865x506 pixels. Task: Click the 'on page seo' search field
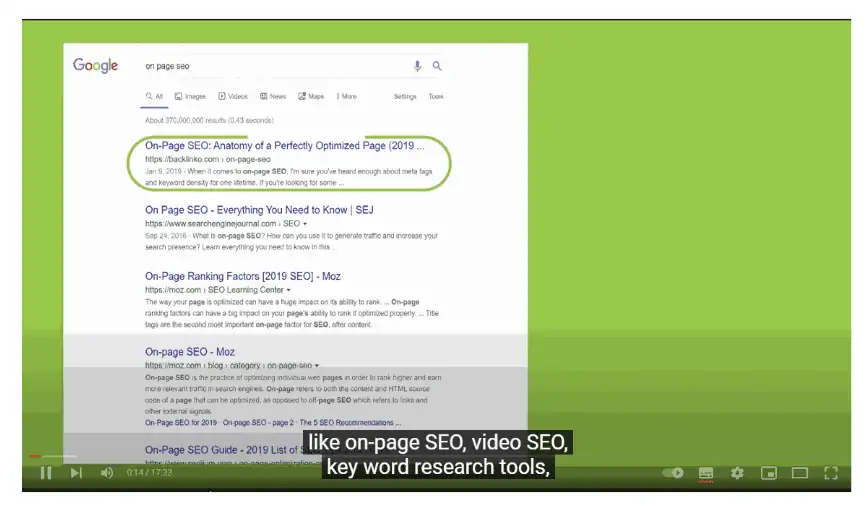pos(270,66)
